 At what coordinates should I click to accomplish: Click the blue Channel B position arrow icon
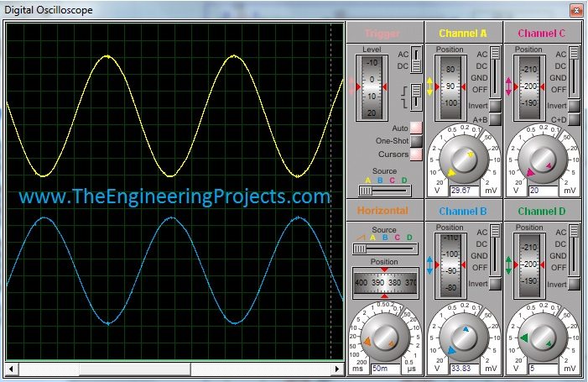pos(429,265)
